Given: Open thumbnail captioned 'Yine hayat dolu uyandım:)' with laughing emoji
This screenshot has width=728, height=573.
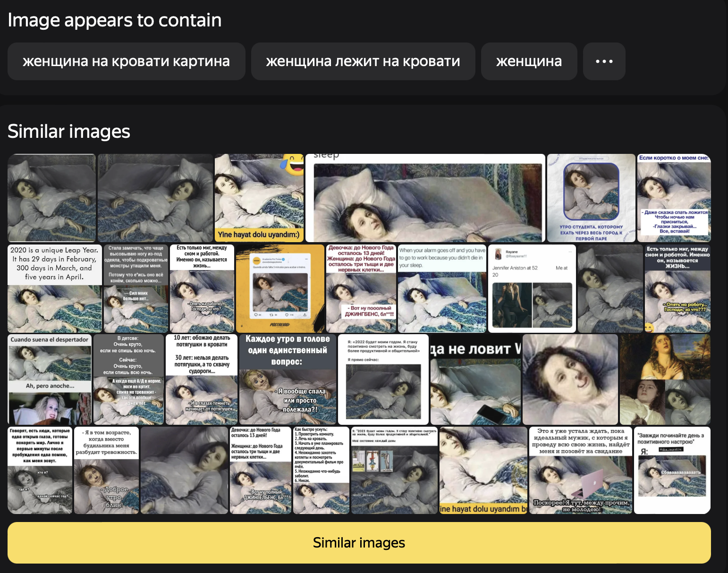Looking at the screenshot, I should click(259, 198).
